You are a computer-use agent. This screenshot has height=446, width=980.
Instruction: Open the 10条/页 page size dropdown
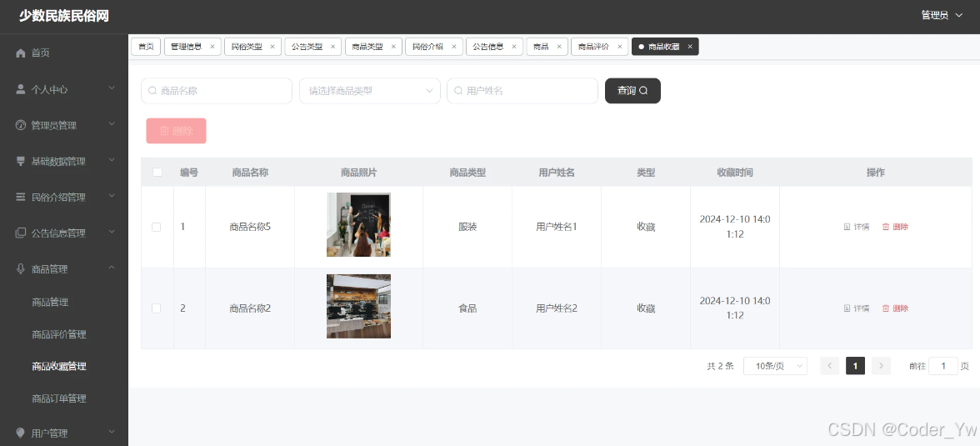[775, 366]
